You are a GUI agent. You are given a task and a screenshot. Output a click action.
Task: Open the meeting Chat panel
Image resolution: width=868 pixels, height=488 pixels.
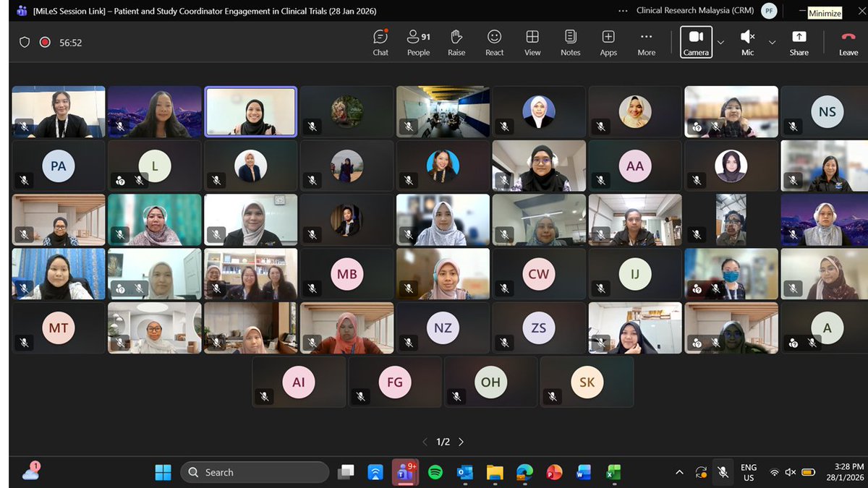[x=380, y=42]
